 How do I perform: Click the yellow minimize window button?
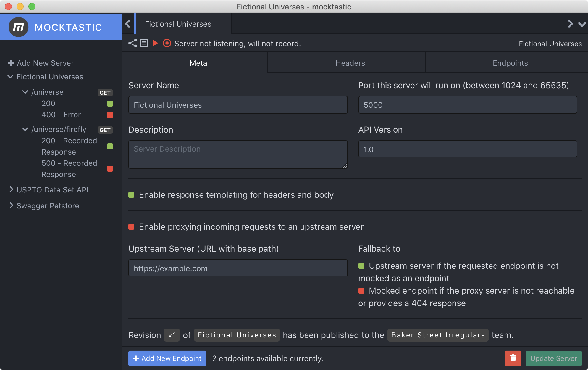[20, 7]
